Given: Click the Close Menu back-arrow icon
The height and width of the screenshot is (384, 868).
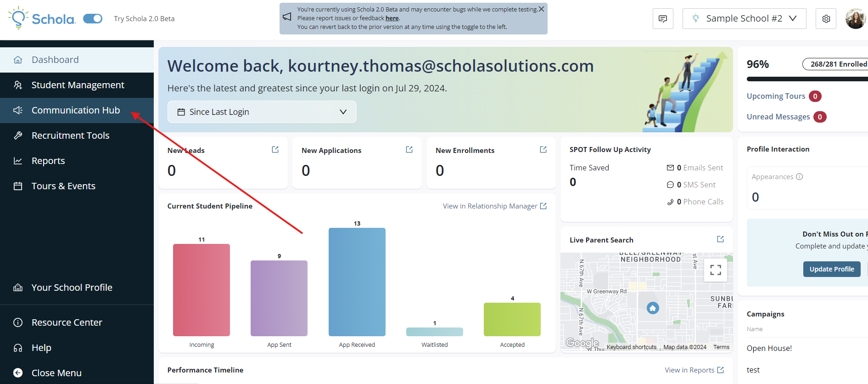Looking at the screenshot, I should pos(18,373).
